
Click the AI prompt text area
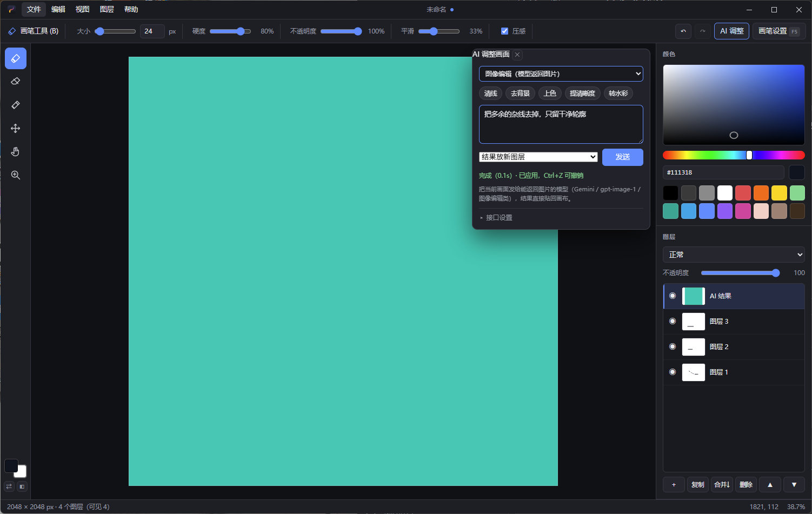point(561,124)
